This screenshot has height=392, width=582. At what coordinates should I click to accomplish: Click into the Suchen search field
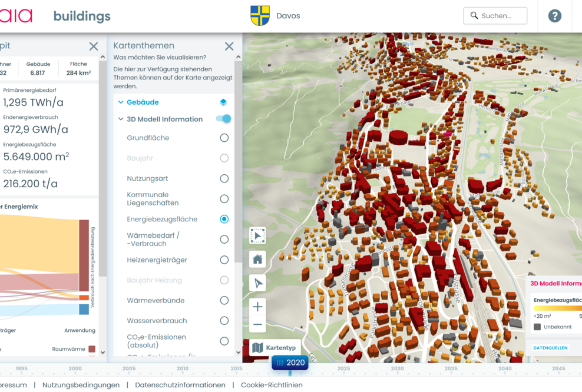click(501, 16)
